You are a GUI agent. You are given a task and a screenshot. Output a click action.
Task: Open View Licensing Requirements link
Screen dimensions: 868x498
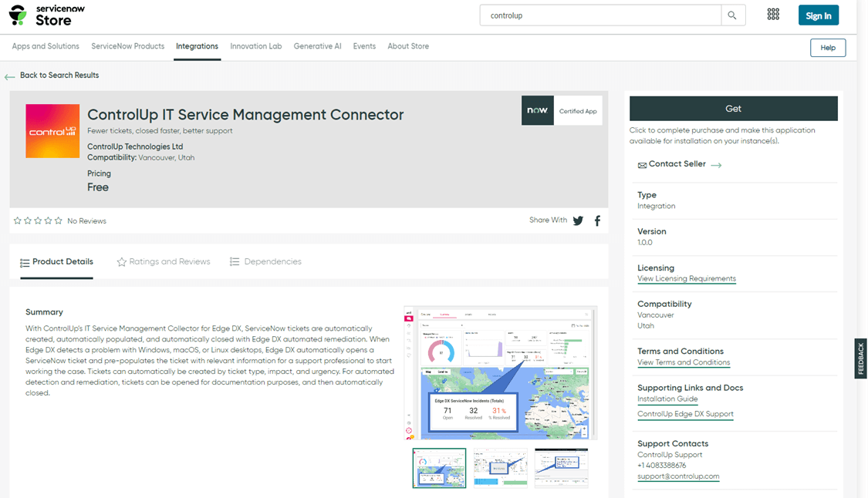tap(686, 279)
